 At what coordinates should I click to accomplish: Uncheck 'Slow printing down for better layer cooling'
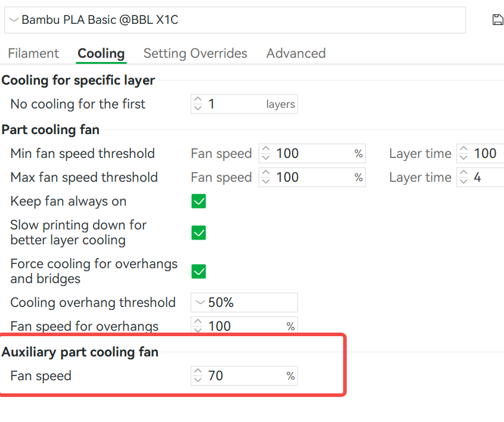pyautogui.click(x=198, y=232)
